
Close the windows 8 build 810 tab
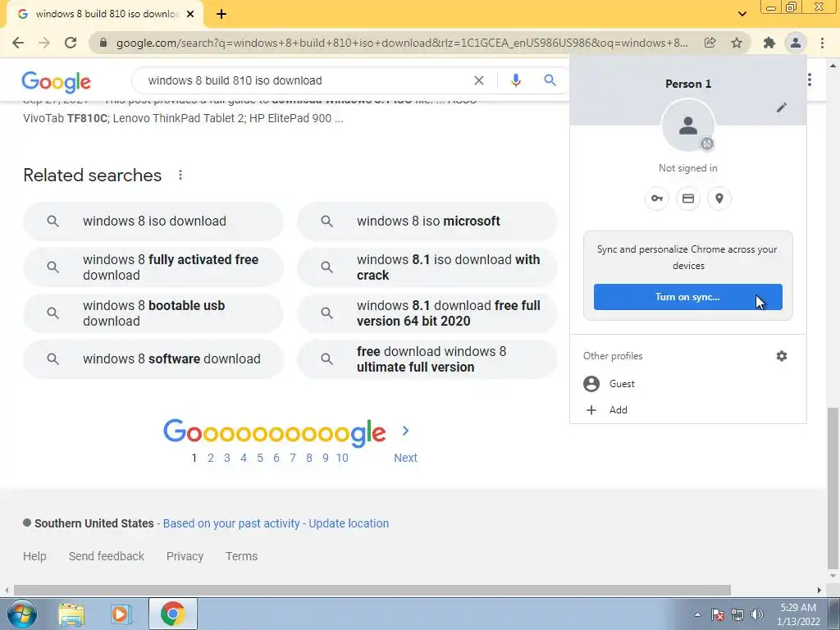click(190, 14)
